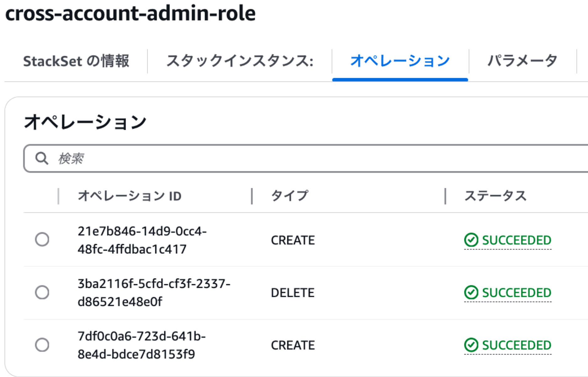Click the 検索 search field

point(306,158)
